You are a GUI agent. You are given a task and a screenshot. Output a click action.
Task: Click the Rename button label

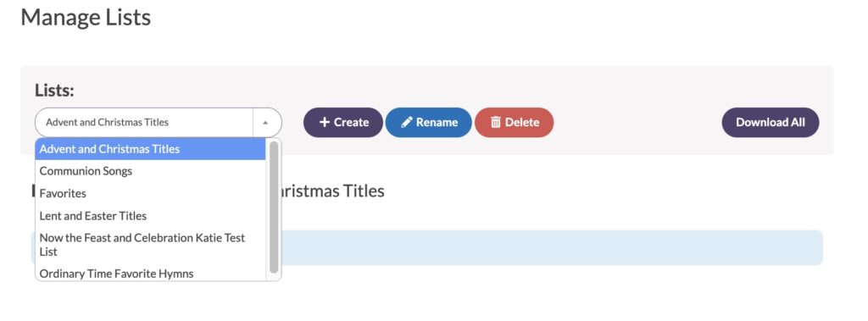tap(437, 122)
